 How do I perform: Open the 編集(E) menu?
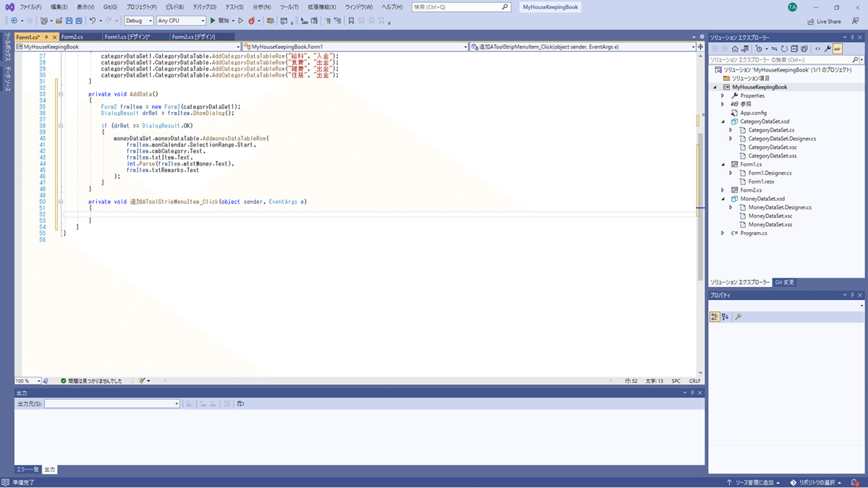(59, 7)
